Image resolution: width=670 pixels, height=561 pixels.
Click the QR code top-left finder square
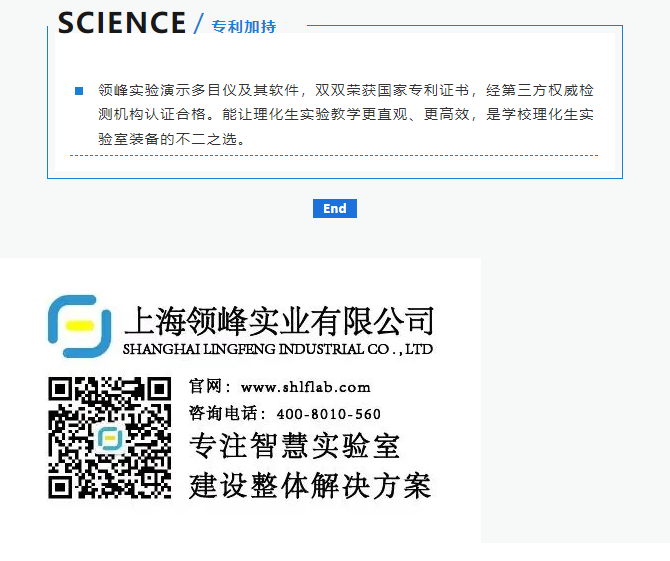[62, 391]
